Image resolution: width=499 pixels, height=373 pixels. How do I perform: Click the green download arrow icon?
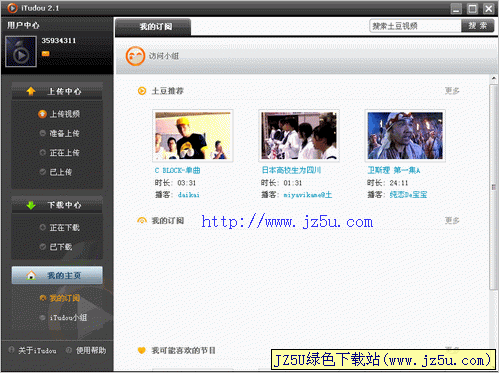pyautogui.click(x=31, y=205)
